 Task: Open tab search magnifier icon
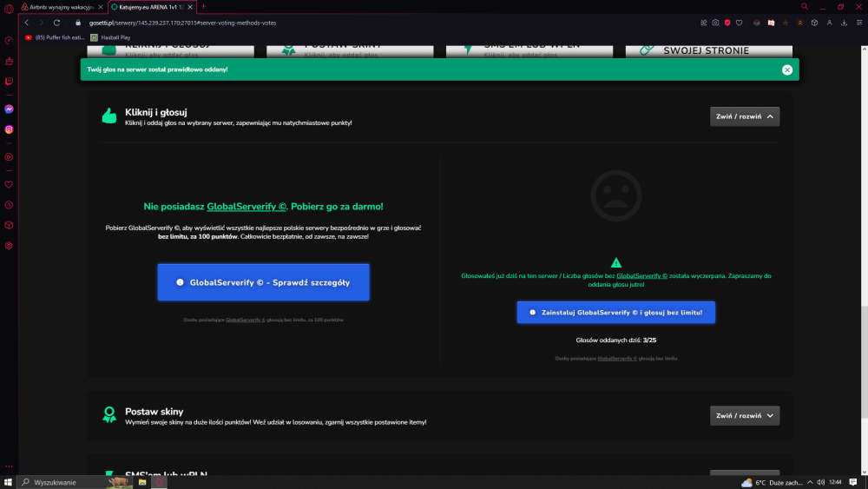coord(805,7)
